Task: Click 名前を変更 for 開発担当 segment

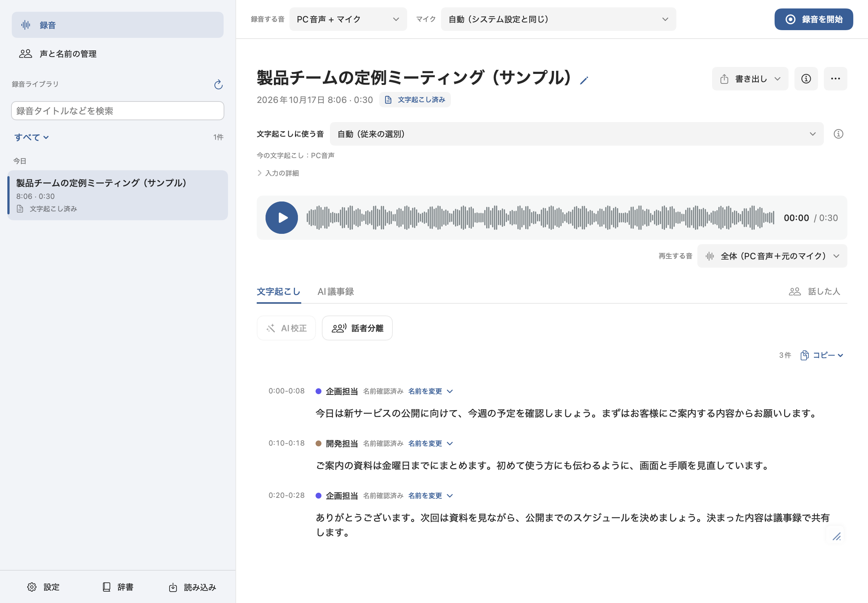Action: (x=430, y=443)
